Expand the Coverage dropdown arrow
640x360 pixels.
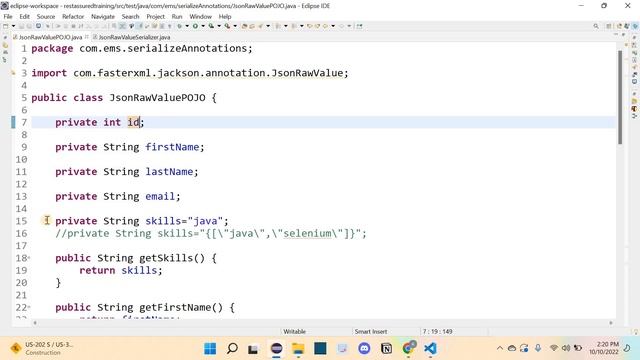[x=219, y=26]
